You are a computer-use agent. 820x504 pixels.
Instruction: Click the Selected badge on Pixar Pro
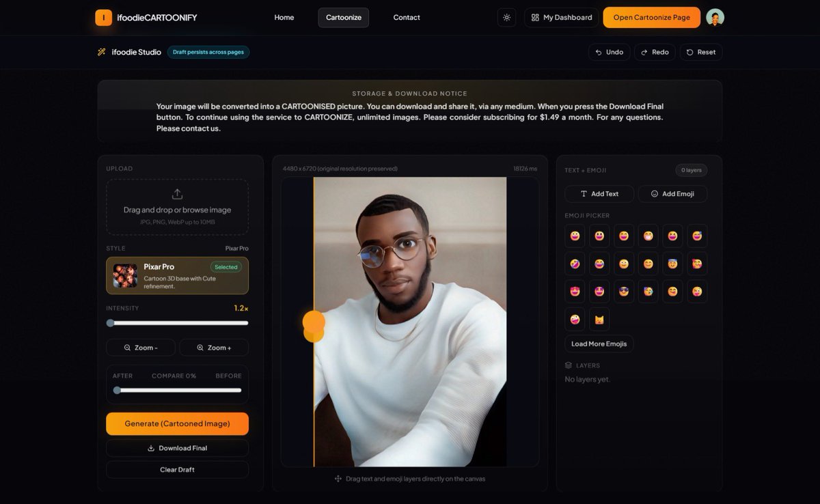coord(226,267)
